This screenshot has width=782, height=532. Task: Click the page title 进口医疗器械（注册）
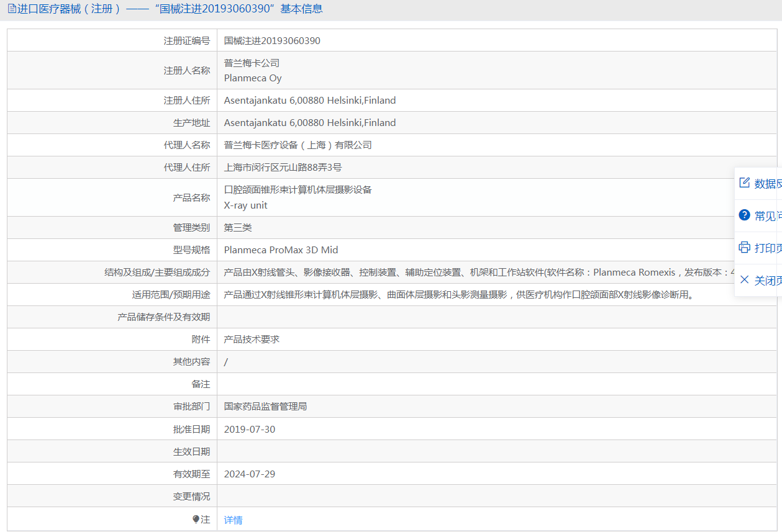(x=68, y=9)
